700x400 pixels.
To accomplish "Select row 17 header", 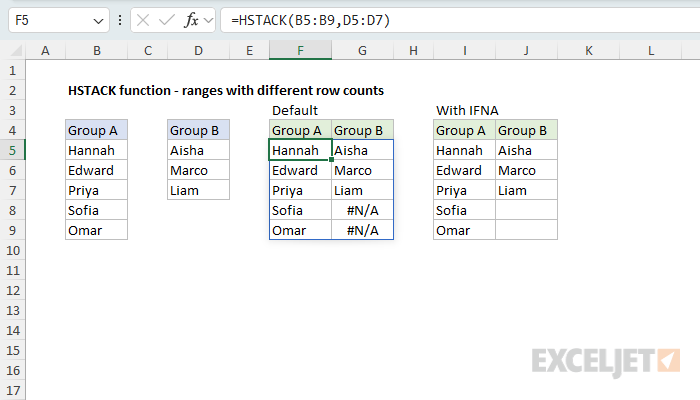I will point(12,391).
